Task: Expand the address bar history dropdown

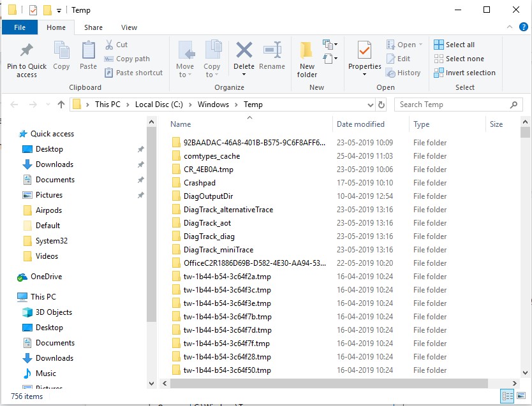Action: pos(370,105)
